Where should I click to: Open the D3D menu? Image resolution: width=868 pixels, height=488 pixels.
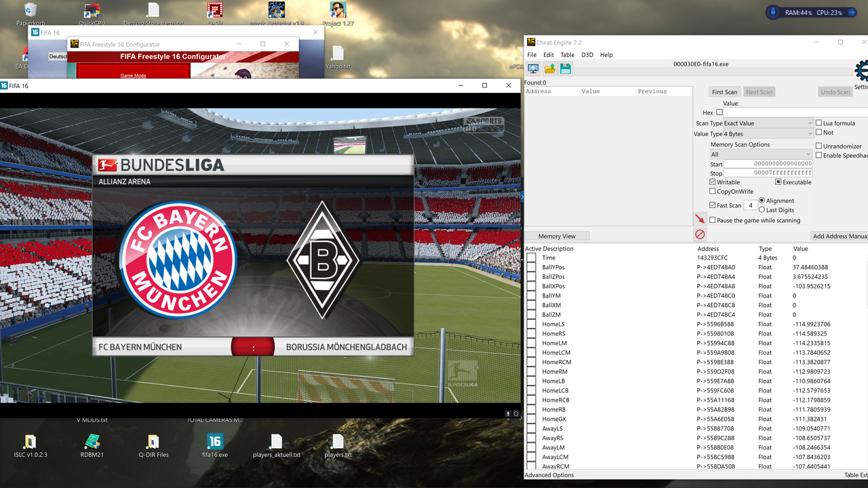587,54
